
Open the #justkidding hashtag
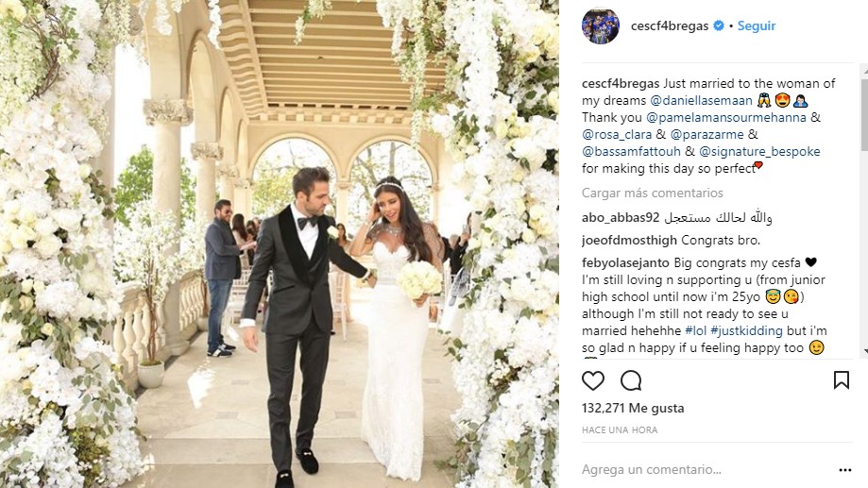pyautogui.click(x=746, y=331)
